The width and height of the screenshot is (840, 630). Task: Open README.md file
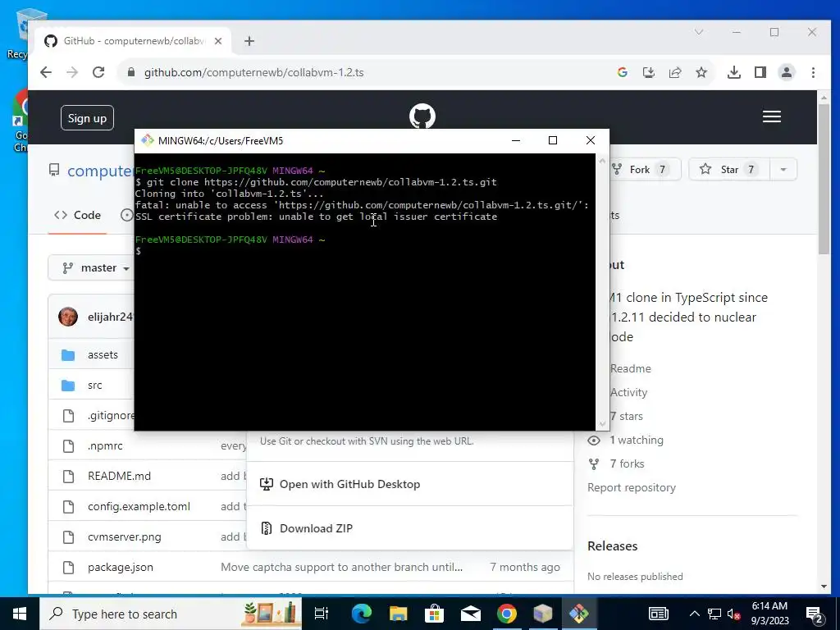pyautogui.click(x=120, y=477)
